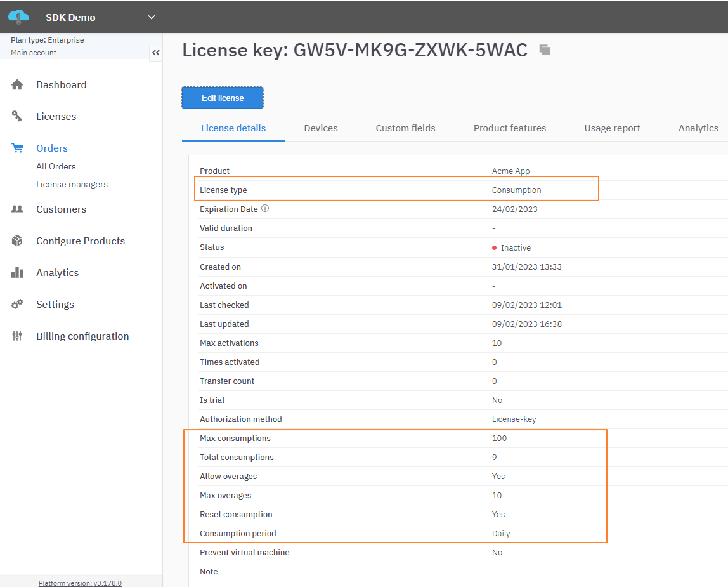Switch to the Devices tab
Screen dimensions: 728x587
click(321, 128)
